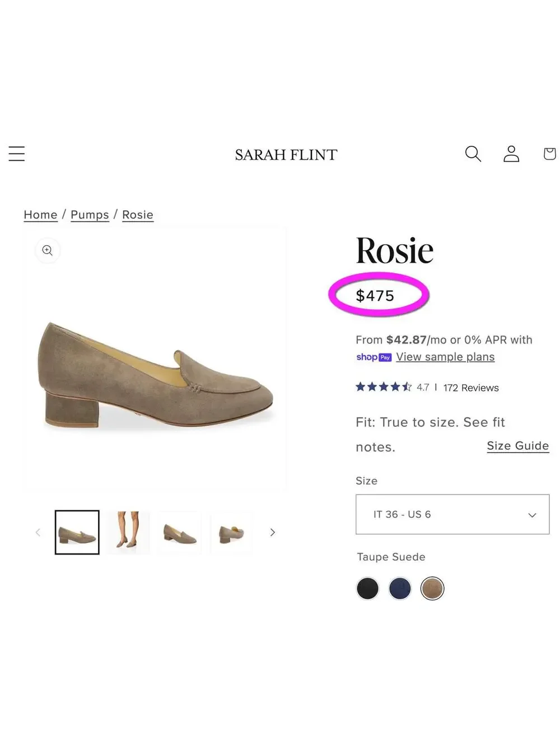Go to Home breadcrumb
This screenshot has width=560, height=745.
[x=41, y=215]
